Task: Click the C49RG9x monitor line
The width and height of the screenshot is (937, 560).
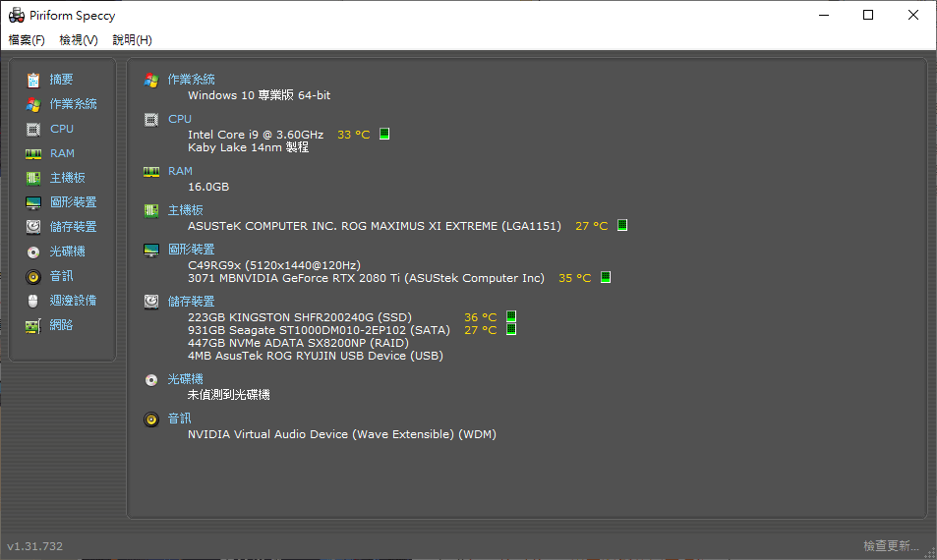Action: click(274, 265)
